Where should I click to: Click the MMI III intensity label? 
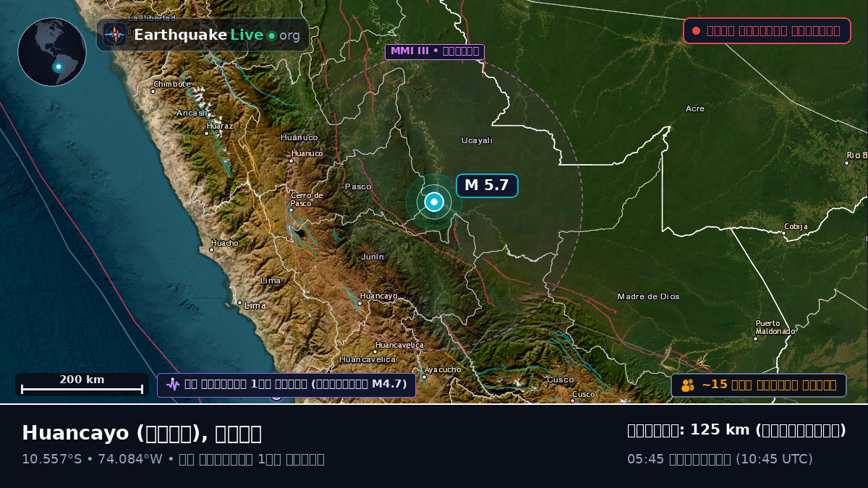tap(435, 51)
